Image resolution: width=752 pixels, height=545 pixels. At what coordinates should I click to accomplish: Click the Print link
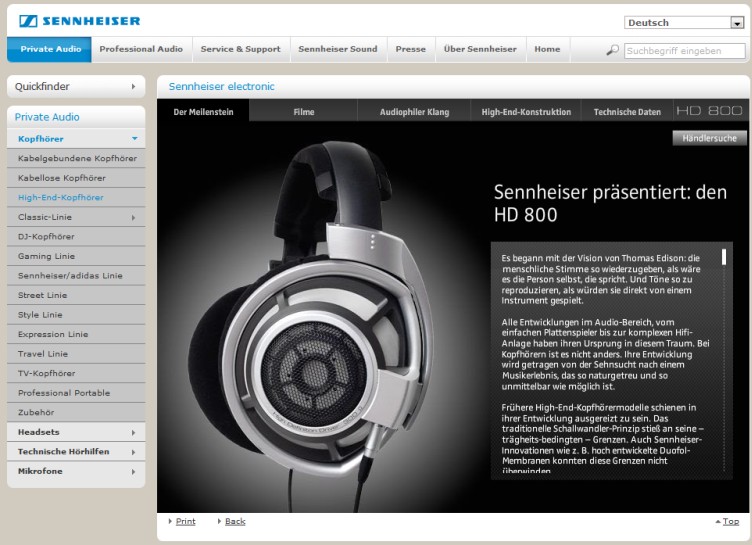pyautogui.click(x=185, y=521)
